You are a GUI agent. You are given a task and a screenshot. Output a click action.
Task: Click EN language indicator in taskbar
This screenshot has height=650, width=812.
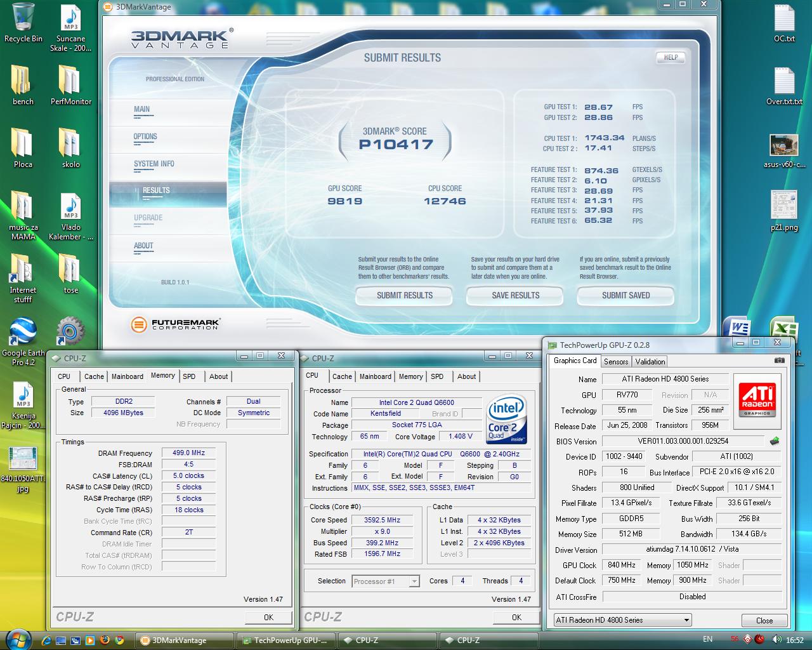coord(707,640)
